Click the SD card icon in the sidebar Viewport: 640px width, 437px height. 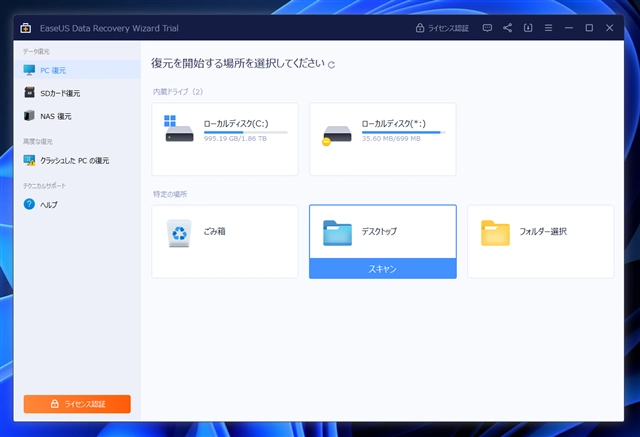[x=29, y=92]
